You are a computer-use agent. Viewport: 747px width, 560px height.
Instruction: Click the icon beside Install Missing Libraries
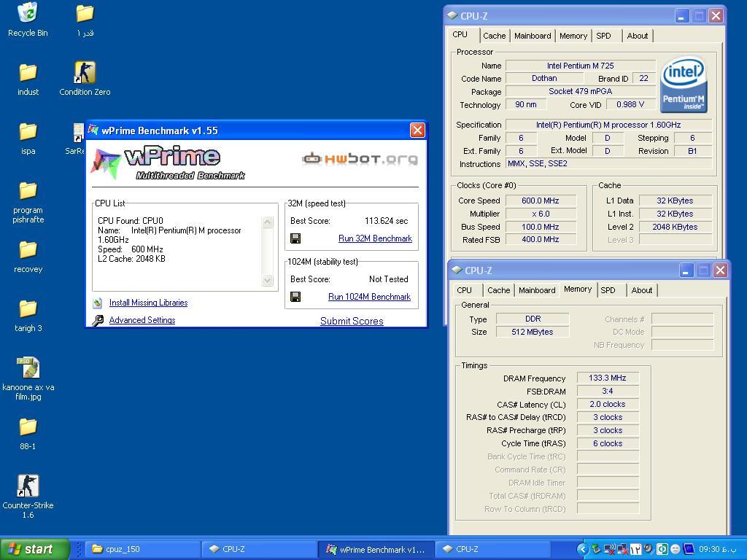pos(98,303)
